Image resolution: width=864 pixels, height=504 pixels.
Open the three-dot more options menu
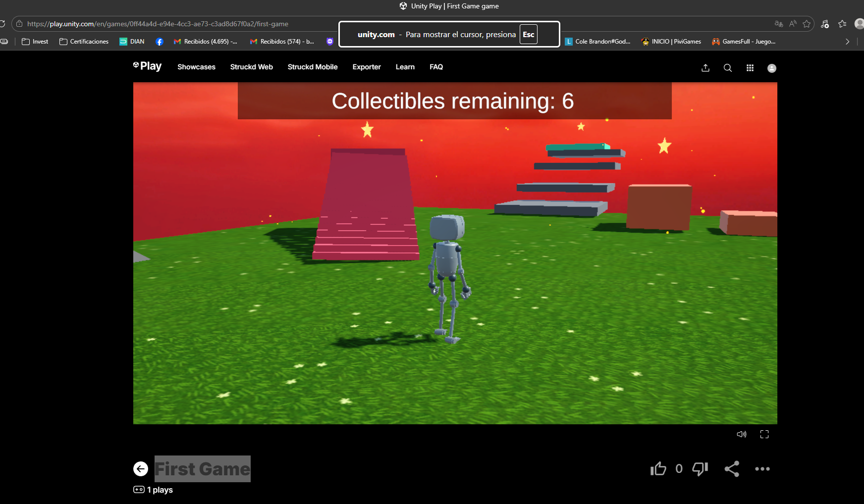pyautogui.click(x=762, y=469)
